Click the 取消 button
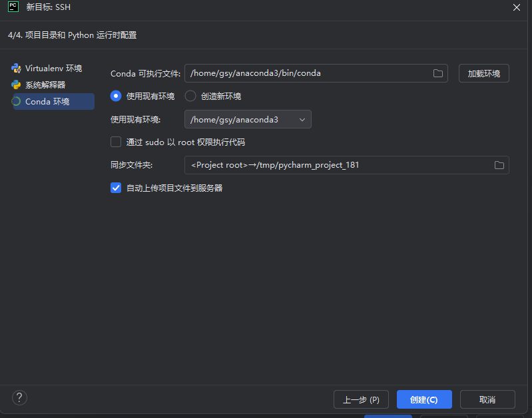The height and width of the screenshot is (418, 532). coord(487,399)
